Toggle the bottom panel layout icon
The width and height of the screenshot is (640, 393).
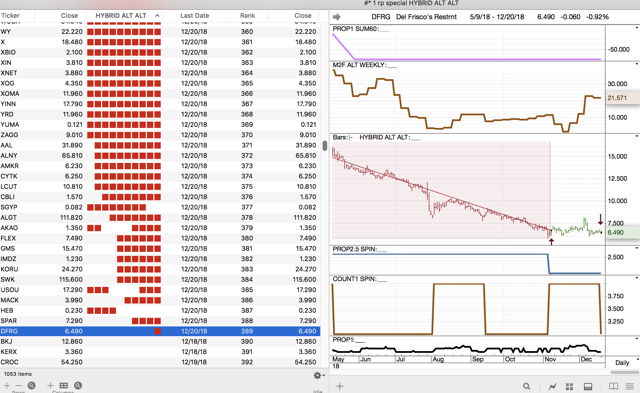click(x=588, y=386)
